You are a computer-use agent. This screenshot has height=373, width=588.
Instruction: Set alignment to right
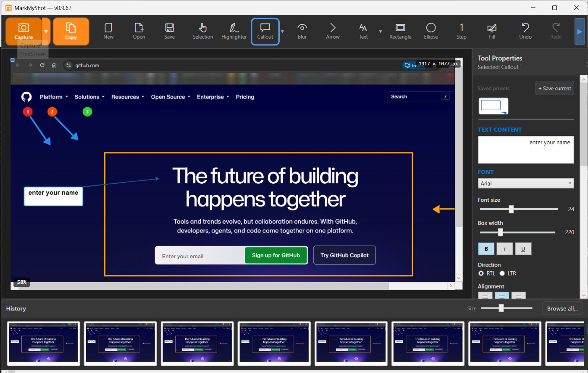click(x=519, y=296)
